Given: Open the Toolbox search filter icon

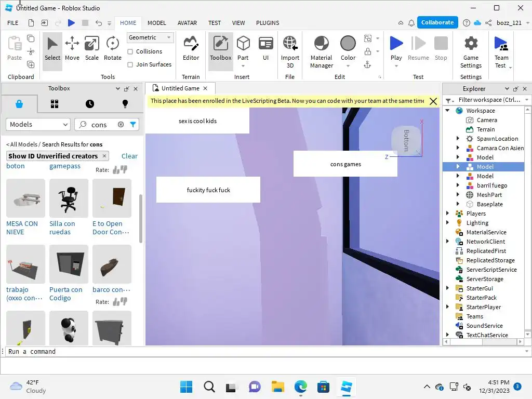Looking at the screenshot, I should (x=133, y=125).
